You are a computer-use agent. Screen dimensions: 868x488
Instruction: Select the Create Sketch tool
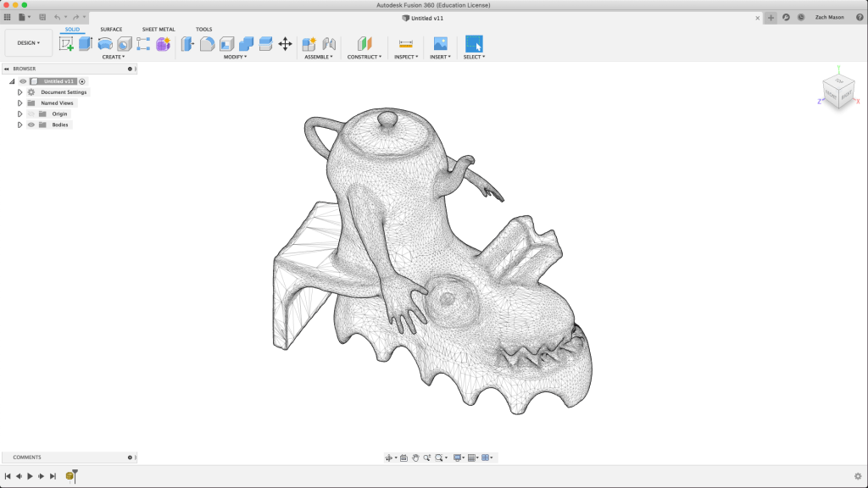(x=66, y=44)
